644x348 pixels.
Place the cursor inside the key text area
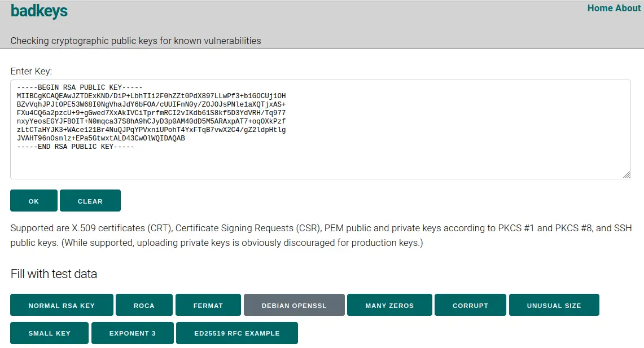(322, 130)
